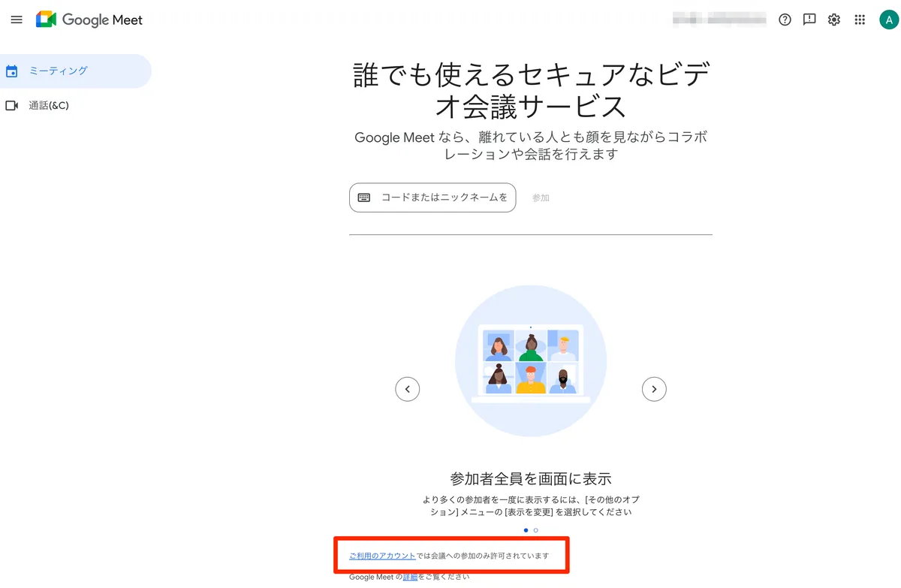Show next carousel slide with right arrow

(654, 389)
